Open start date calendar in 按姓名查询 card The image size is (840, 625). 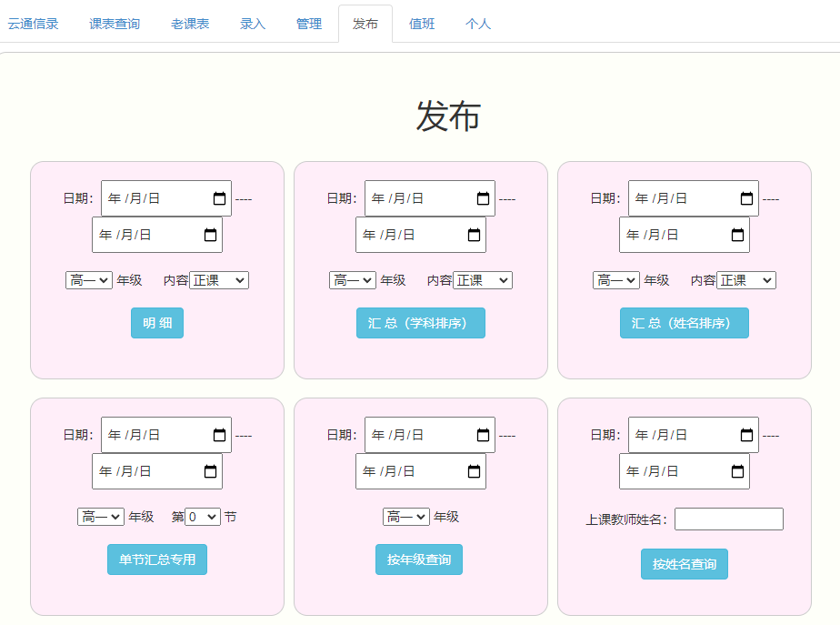(x=746, y=435)
